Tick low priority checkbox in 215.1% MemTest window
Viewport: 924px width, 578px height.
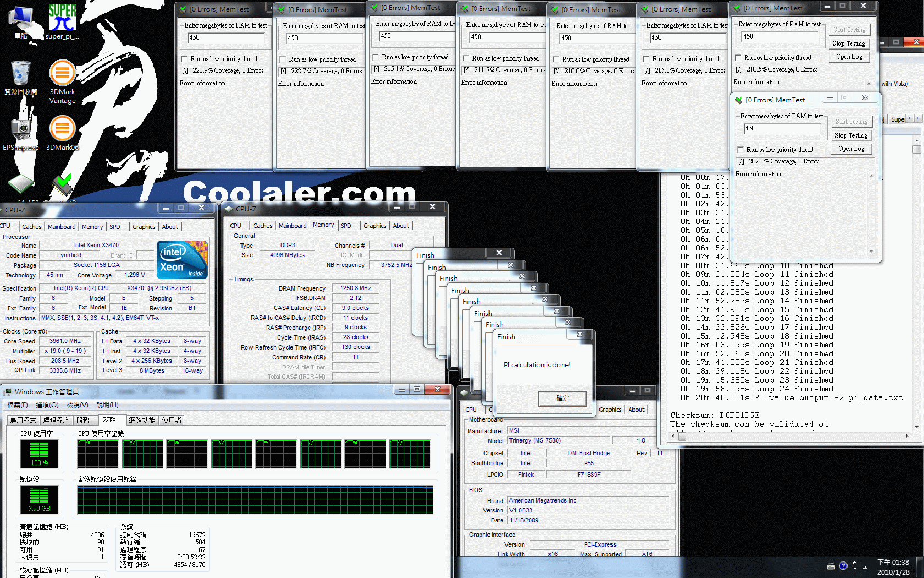376,57
